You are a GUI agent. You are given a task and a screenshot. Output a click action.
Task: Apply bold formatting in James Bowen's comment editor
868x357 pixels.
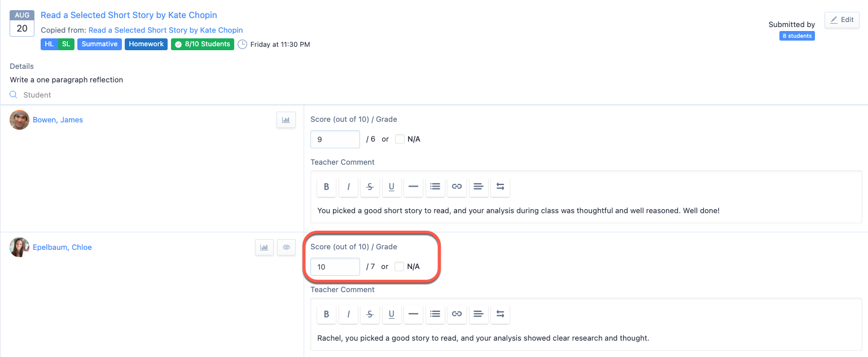pyautogui.click(x=326, y=187)
